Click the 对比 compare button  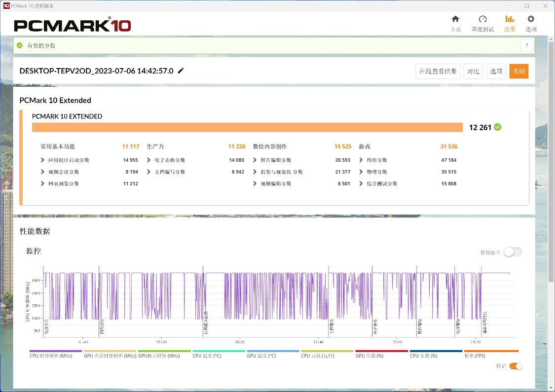click(x=473, y=71)
